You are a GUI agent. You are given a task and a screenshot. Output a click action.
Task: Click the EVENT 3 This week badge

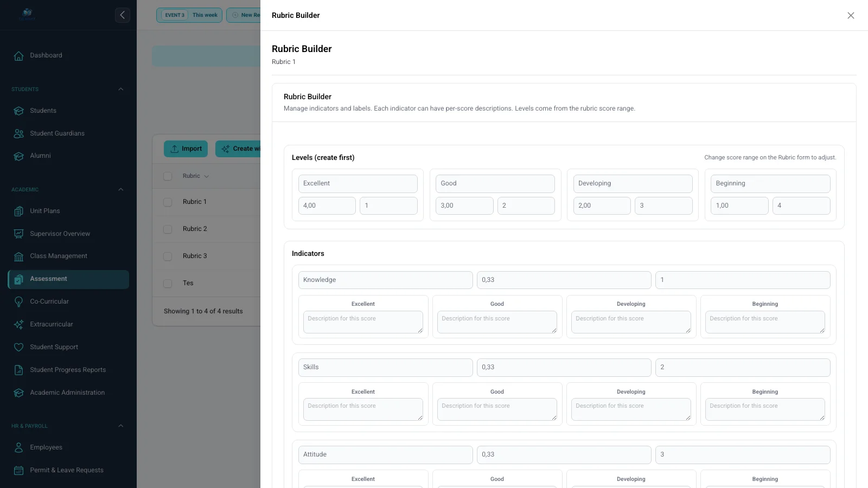[189, 15]
